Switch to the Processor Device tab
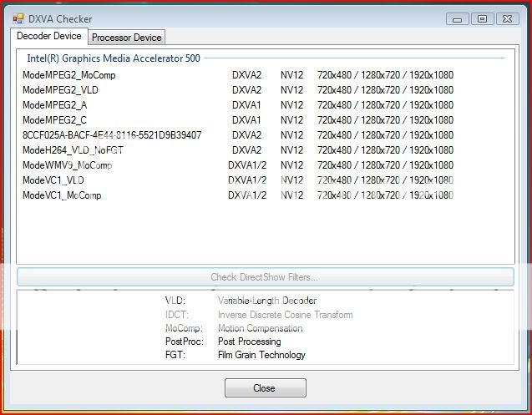This screenshot has height=415, width=532. point(126,38)
